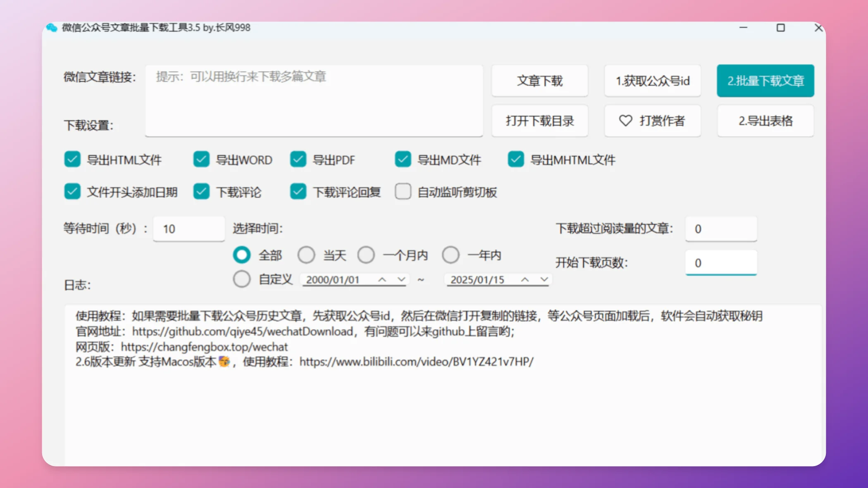868x488 pixels.
Task: Choose the 一年内 radio button
Action: point(451,255)
